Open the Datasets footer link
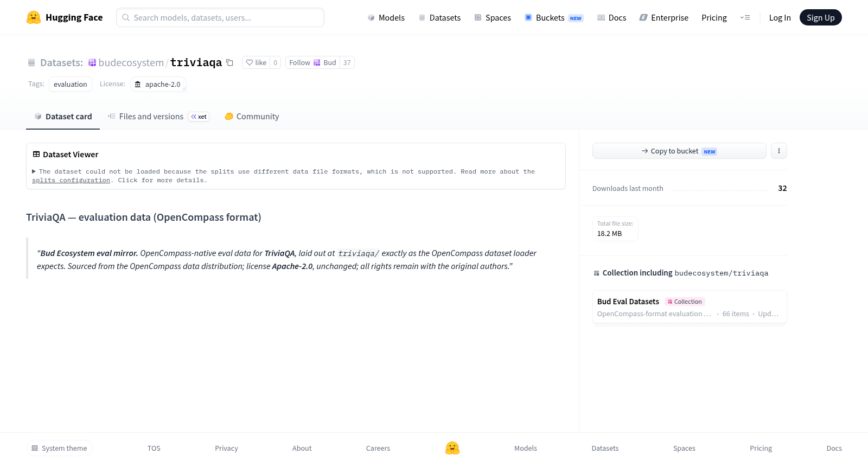This screenshot has width=868, height=467. pos(605,448)
